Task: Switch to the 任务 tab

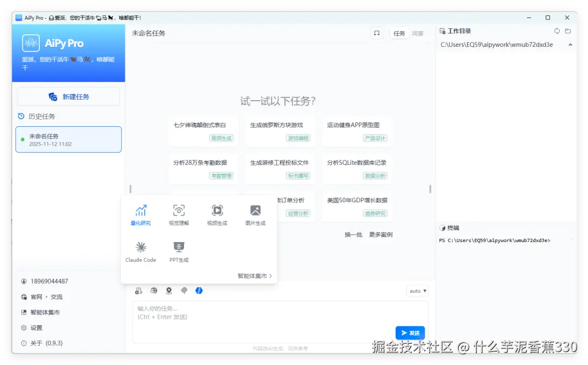Action: coord(399,33)
